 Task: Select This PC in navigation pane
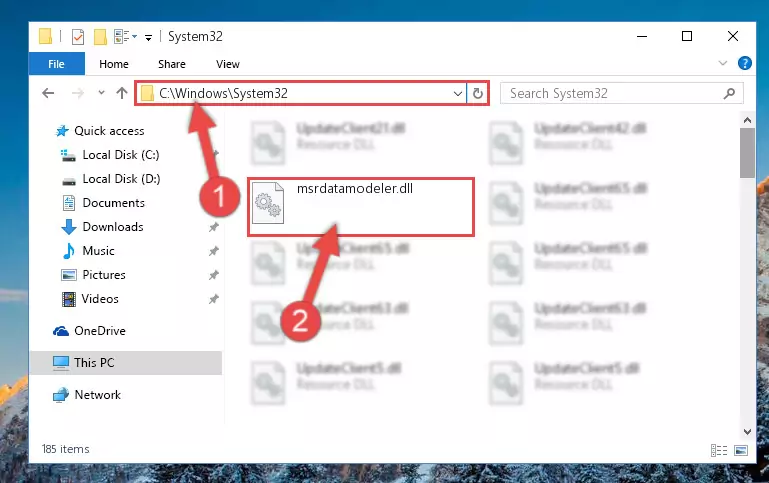(126, 363)
